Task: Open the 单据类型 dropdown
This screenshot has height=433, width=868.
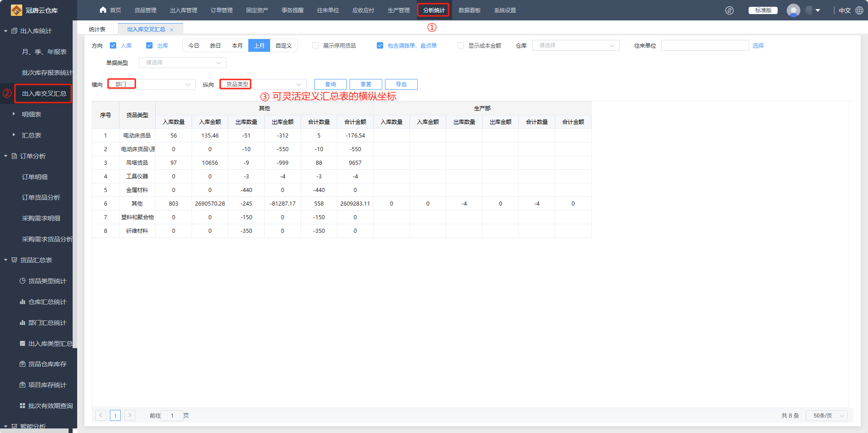Action: pos(182,63)
